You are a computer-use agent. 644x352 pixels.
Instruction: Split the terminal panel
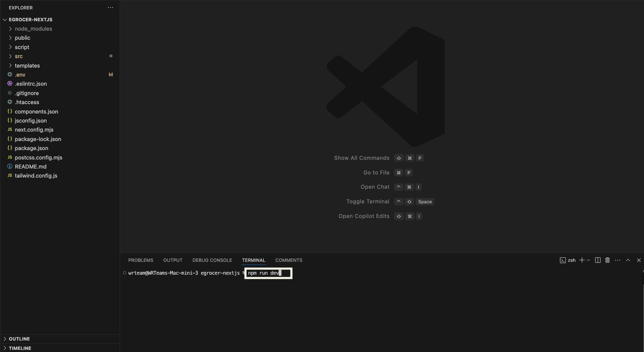[598, 260]
